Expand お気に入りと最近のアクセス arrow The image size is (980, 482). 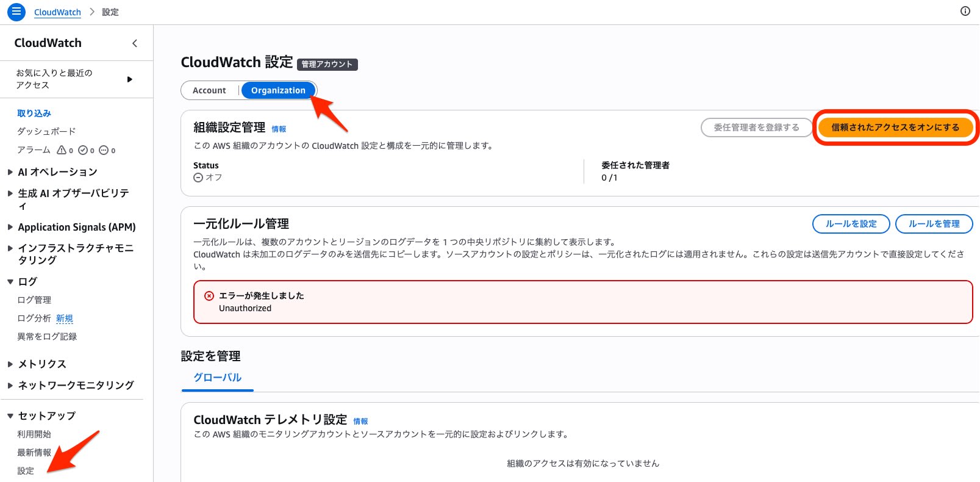coord(129,79)
